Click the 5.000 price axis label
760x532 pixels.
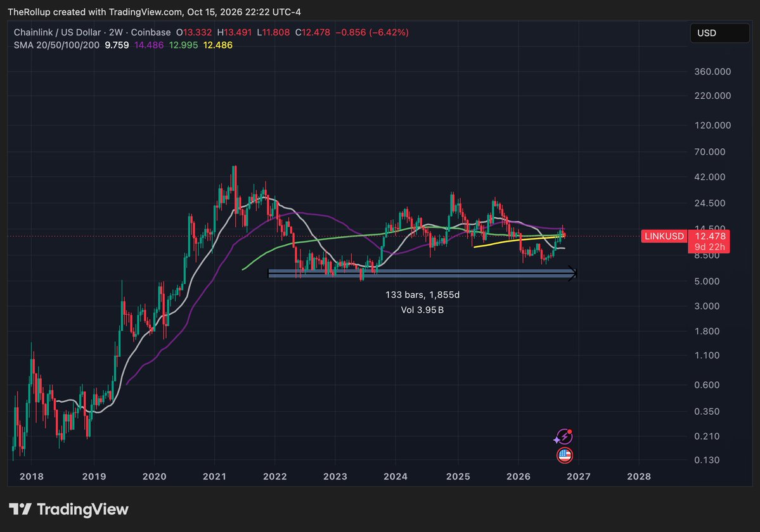[x=707, y=281]
